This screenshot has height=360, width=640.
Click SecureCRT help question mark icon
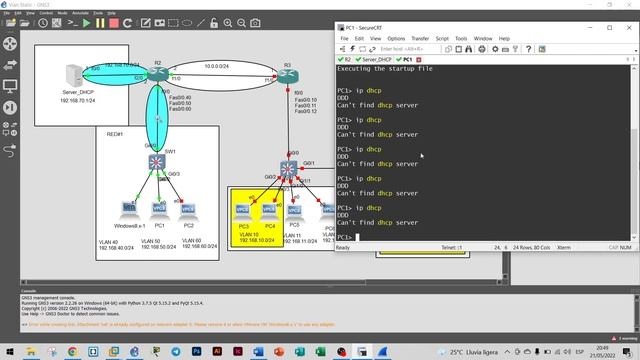click(528, 49)
